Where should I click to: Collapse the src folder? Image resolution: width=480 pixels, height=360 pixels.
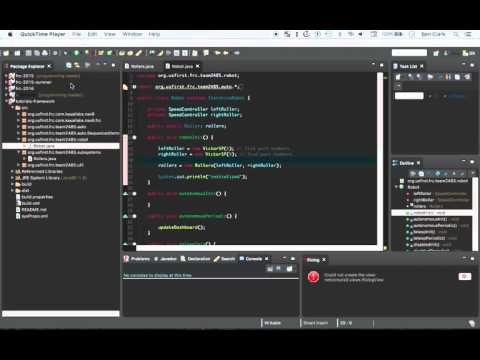(x=12, y=108)
